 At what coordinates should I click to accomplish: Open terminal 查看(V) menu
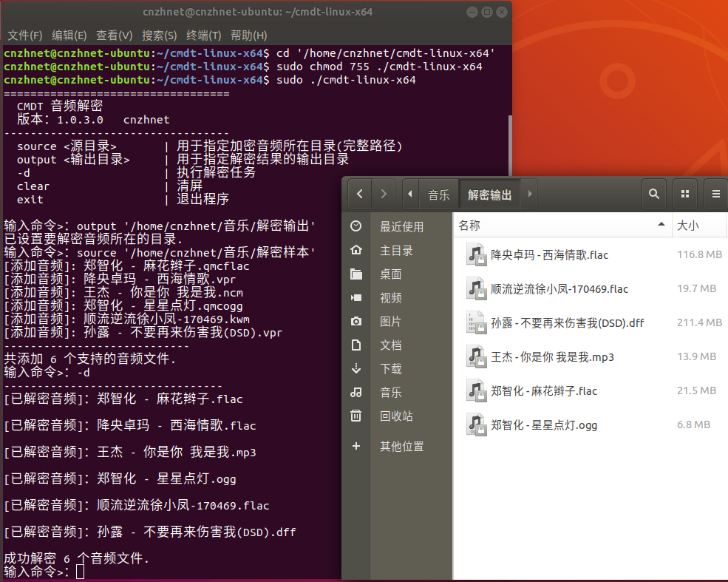coord(115,35)
